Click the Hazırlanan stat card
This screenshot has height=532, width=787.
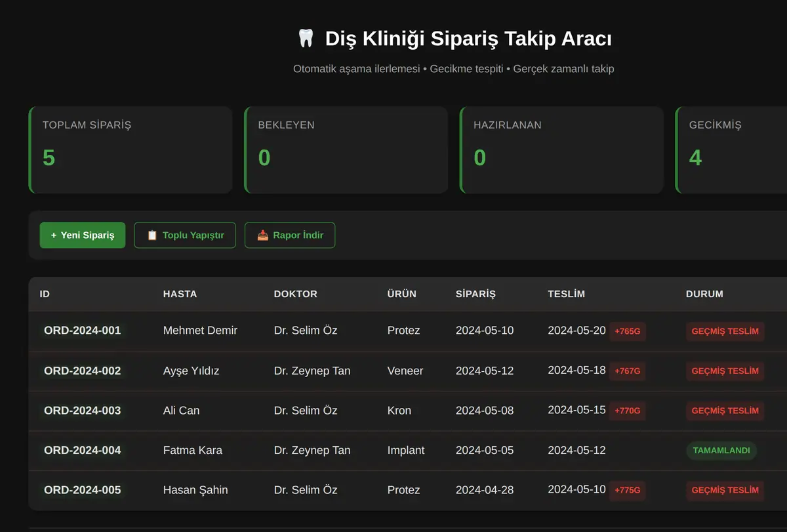tap(561, 150)
